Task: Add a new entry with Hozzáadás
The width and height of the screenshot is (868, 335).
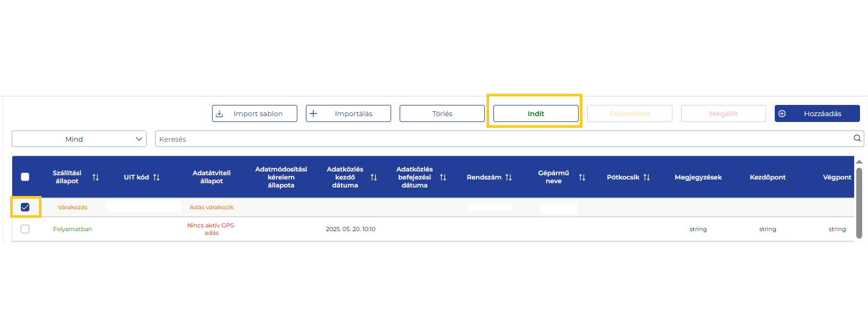Action: (x=817, y=113)
